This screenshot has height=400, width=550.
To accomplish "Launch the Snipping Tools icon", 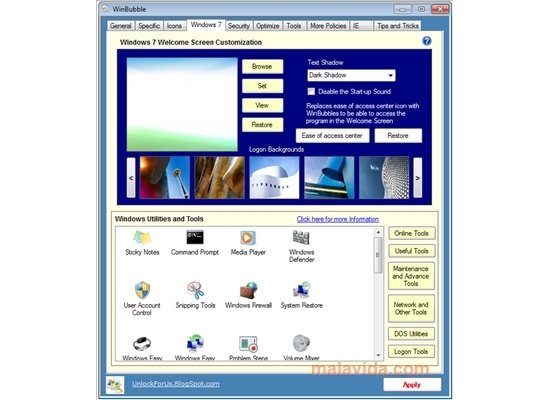I will coord(195,290).
